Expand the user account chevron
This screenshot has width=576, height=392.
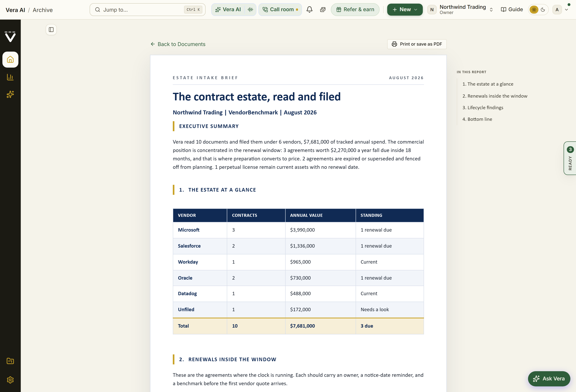point(566,10)
